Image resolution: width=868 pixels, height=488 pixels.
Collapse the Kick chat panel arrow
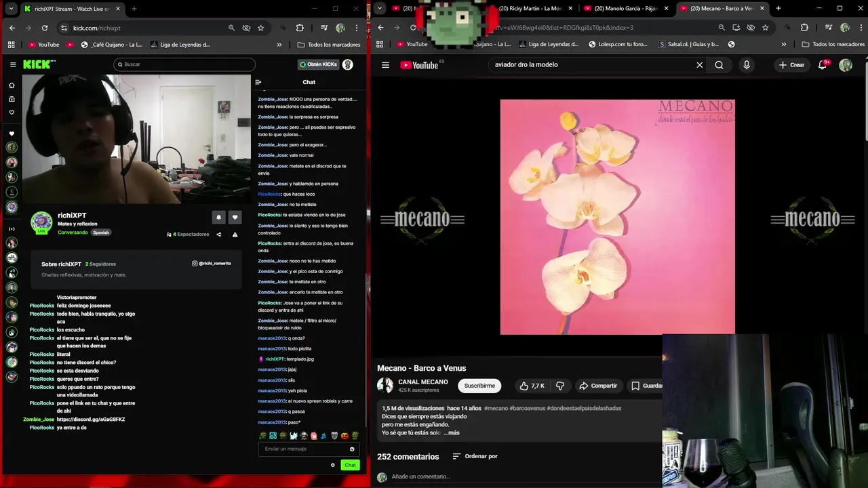(x=258, y=82)
